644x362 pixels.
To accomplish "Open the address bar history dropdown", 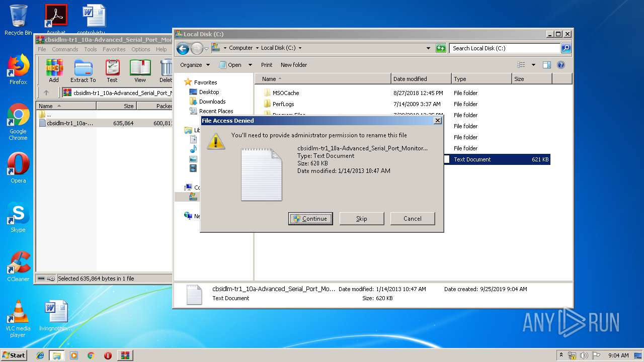I will click(x=428, y=48).
